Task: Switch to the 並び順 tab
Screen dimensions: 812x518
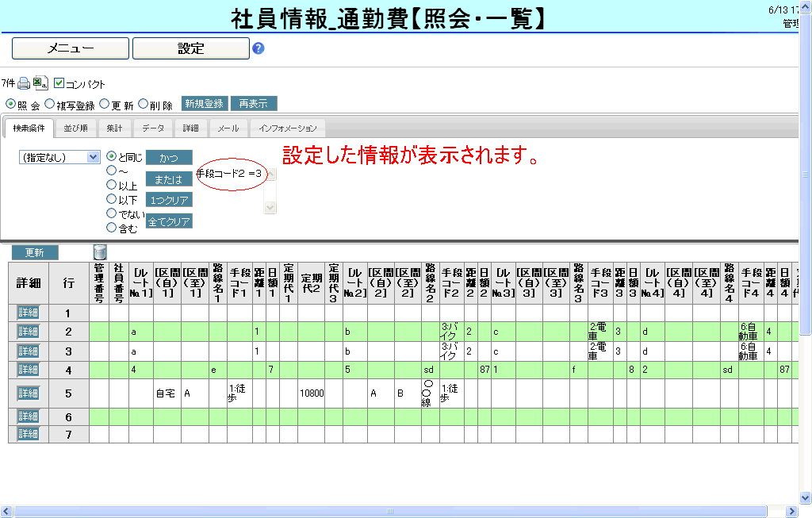Action: point(76,129)
